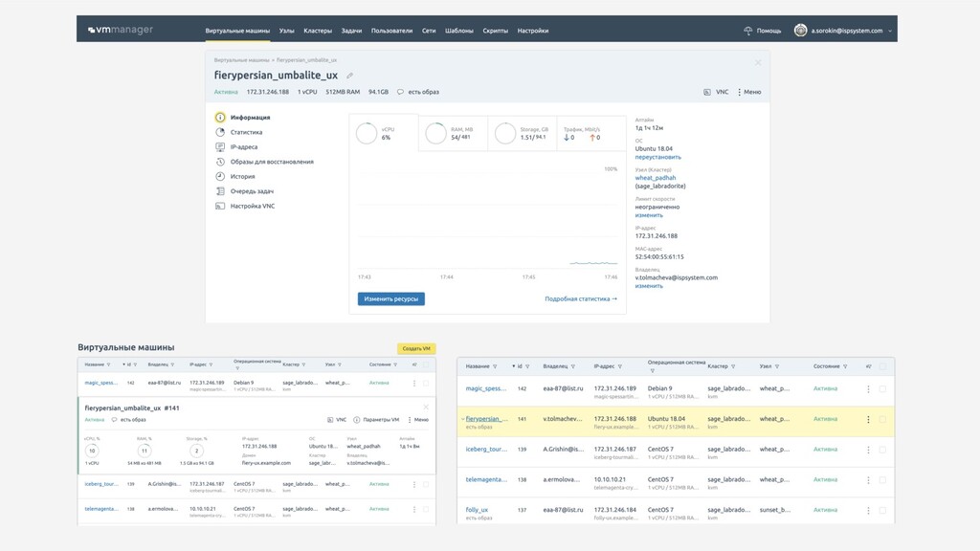Image resolution: width=980 pixels, height=551 pixels.
Task: Click Параметры VM in expanded VM card
Action: [x=376, y=419]
